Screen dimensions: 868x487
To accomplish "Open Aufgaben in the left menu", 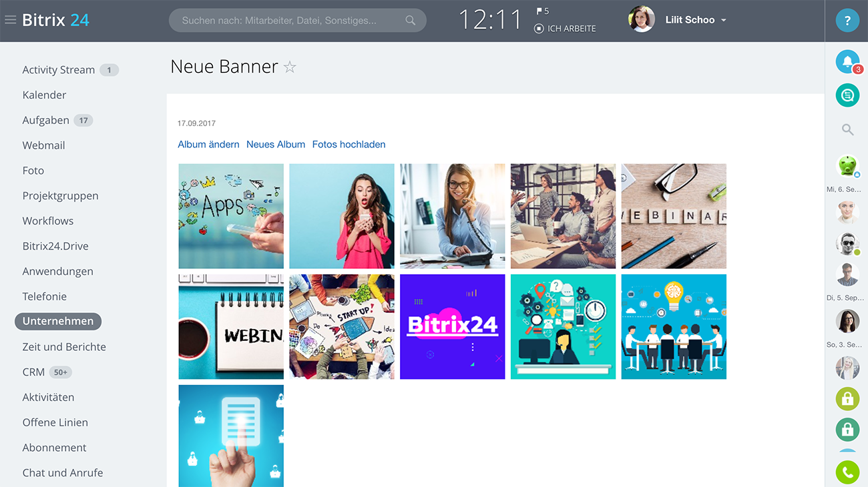I will coord(45,120).
